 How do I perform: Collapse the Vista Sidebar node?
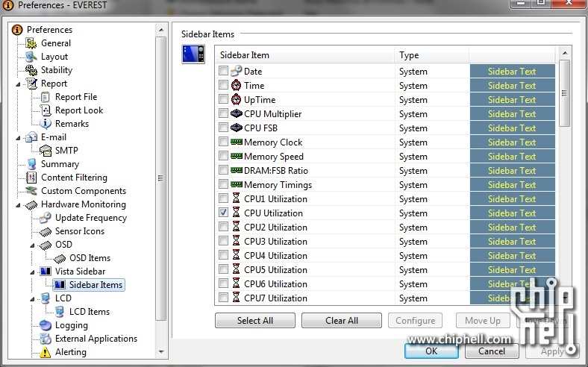(32, 272)
